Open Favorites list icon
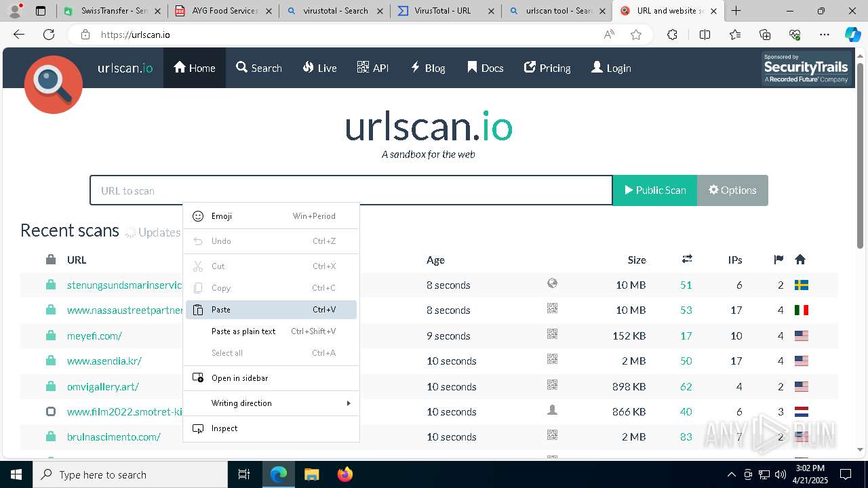This screenshot has height=488, width=868. [735, 35]
